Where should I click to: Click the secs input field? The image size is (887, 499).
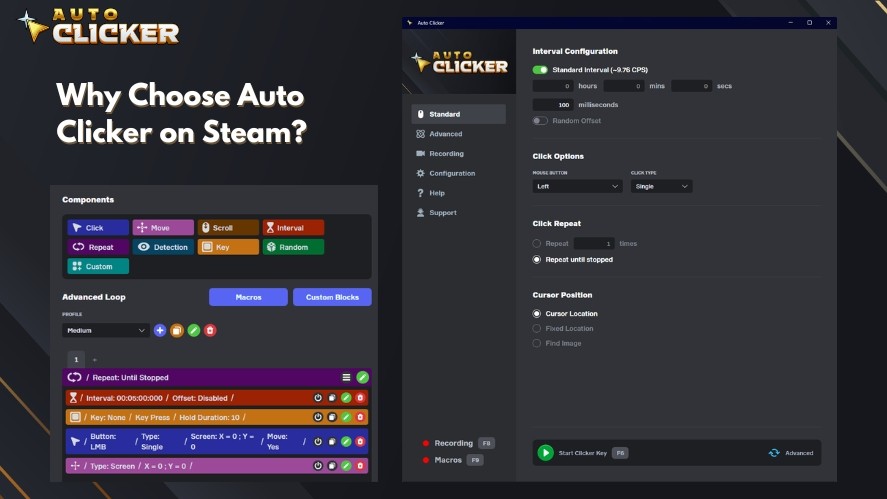tap(691, 86)
